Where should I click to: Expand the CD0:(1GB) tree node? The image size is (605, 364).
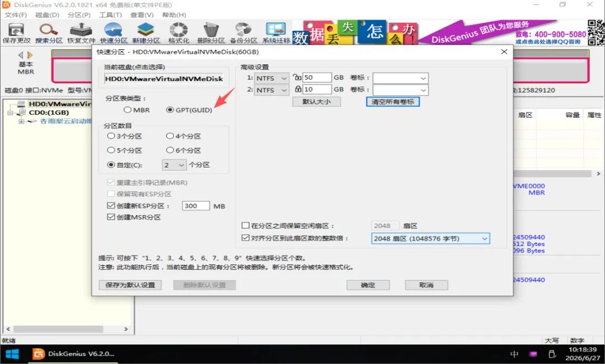[x=10, y=113]
